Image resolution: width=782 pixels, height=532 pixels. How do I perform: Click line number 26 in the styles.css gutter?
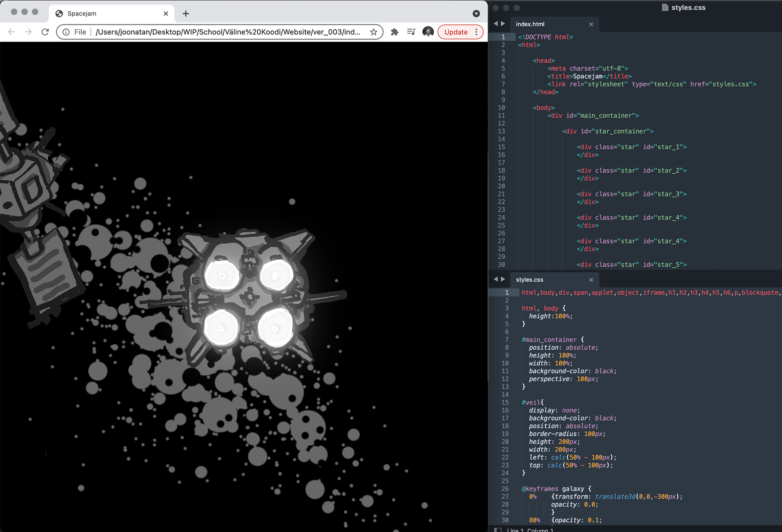click(505, 488)
